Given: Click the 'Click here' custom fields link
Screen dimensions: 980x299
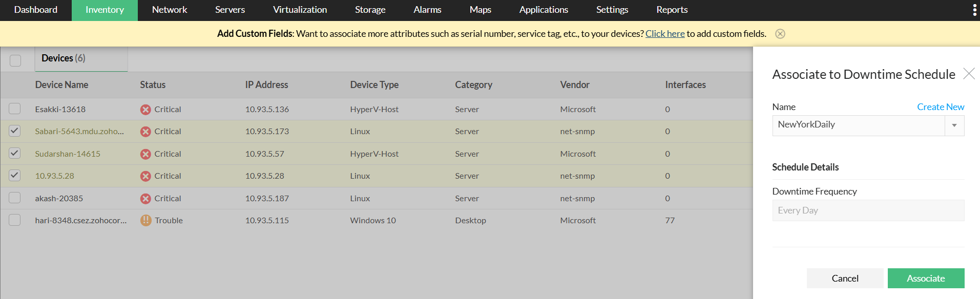Looking at the screenshot, I should point(664,34).
